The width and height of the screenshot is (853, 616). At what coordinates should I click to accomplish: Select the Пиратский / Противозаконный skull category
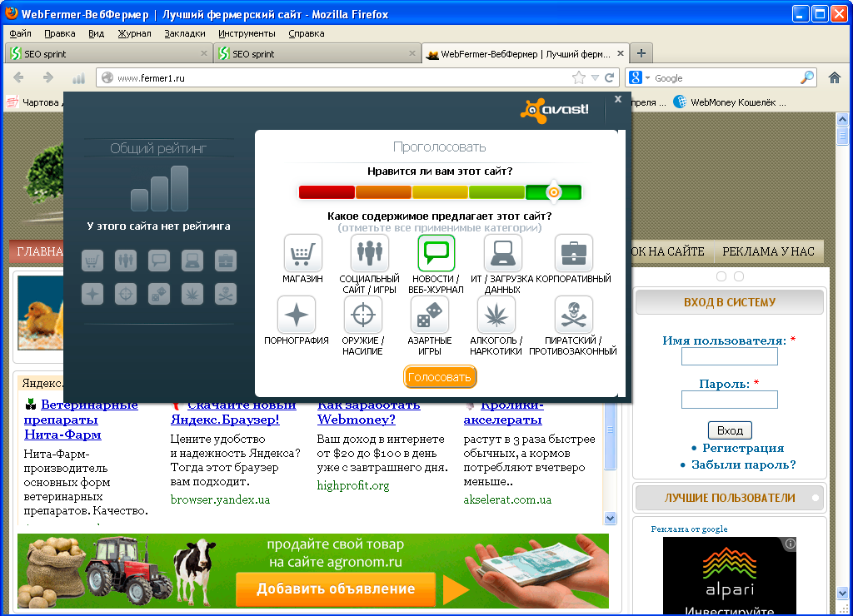(x=573, y=315)
